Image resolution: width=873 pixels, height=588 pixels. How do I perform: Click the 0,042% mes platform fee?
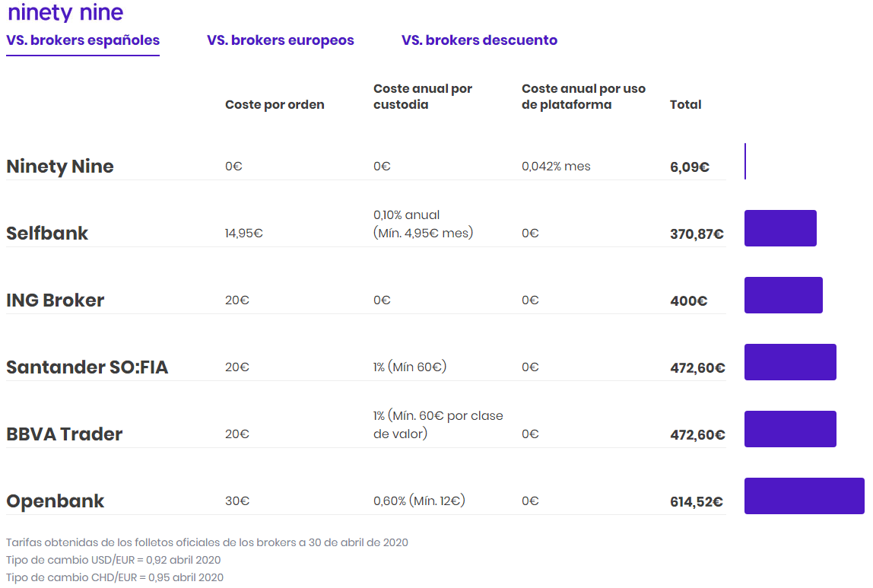click(x=556, y=166)
